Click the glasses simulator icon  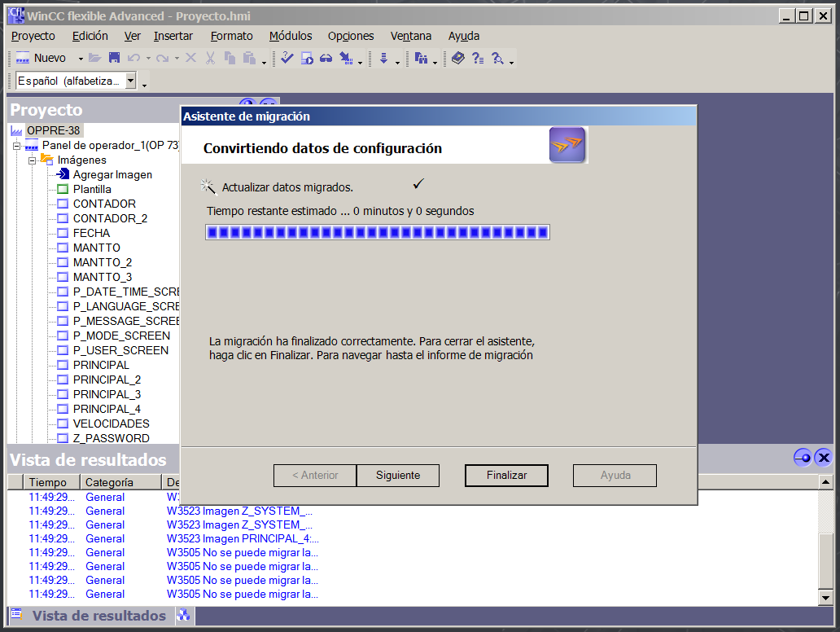(x=326, y=58)
